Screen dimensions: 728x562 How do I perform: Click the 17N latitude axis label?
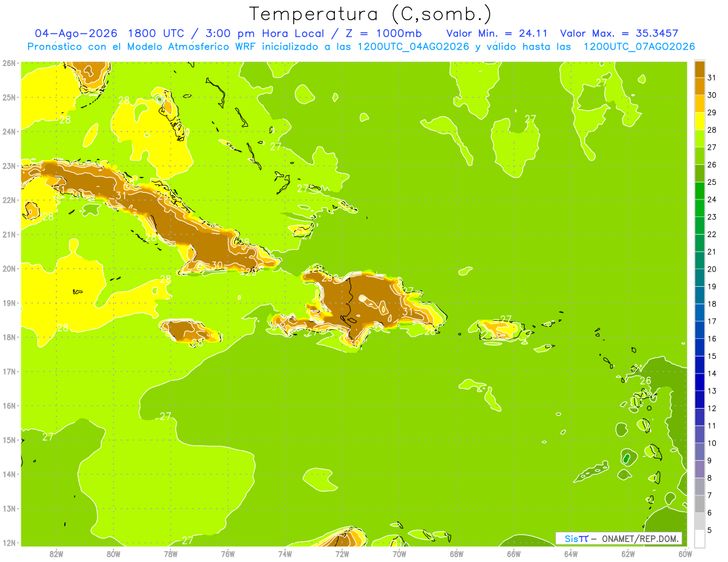[x=9, y=371]
